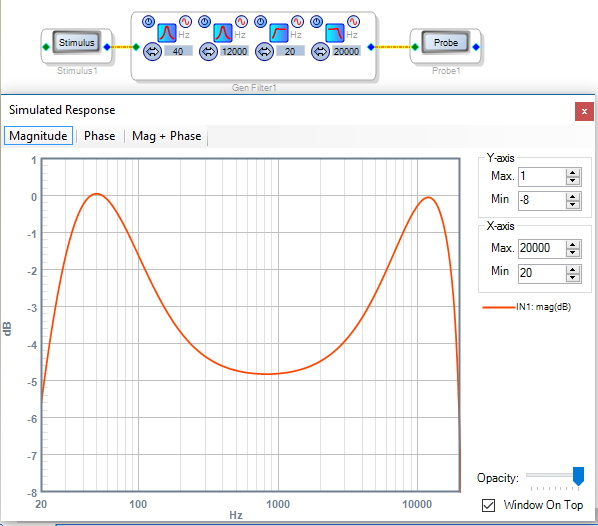Click the Stimulus blue output connector
The height and width of the screenshot is (526, 598).
click(107, 47)
